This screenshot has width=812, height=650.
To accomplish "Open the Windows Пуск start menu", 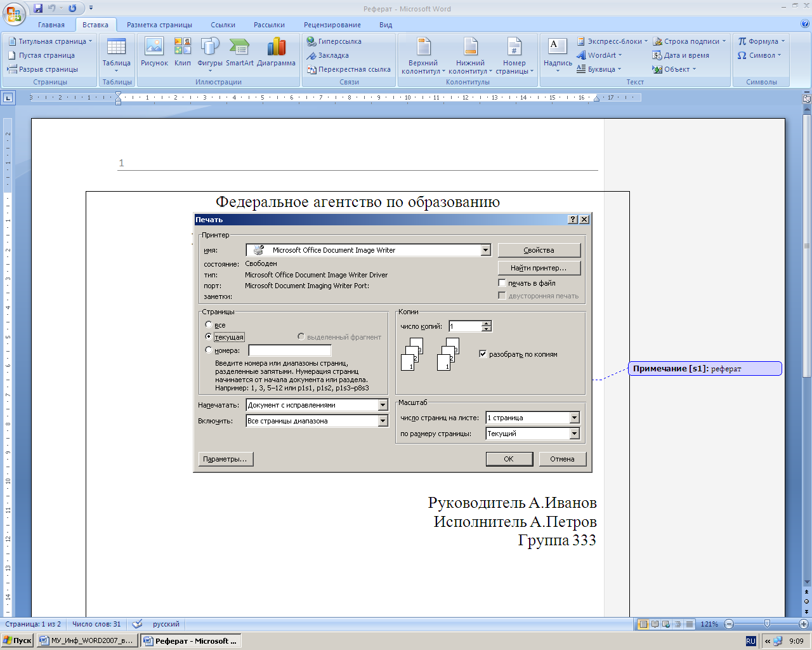I will point(17,641).
